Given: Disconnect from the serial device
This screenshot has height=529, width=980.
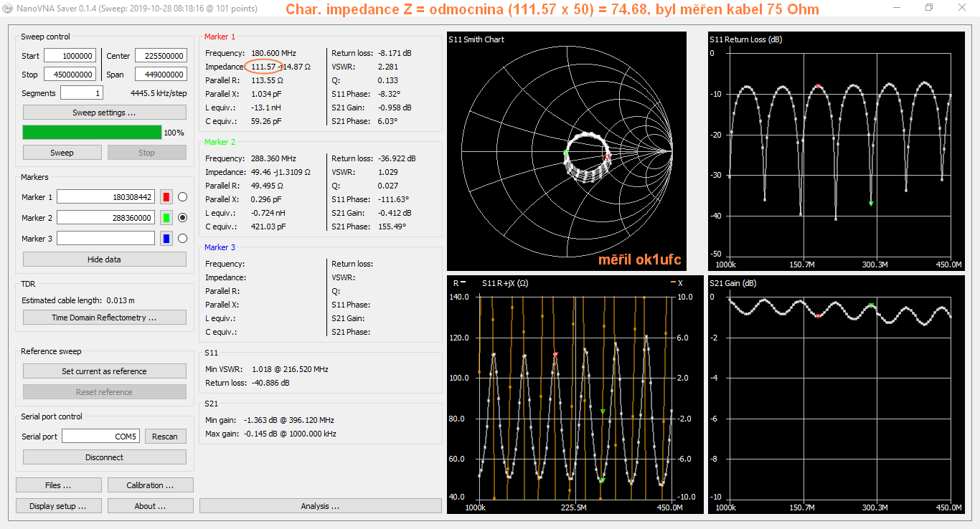Looking at the screenshot, I should (104, 457).
